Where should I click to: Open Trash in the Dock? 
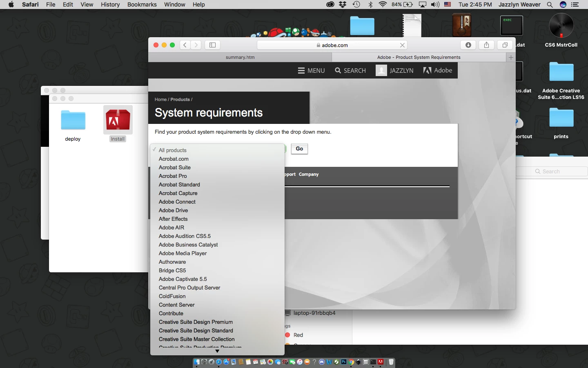(x=391, y=362)
